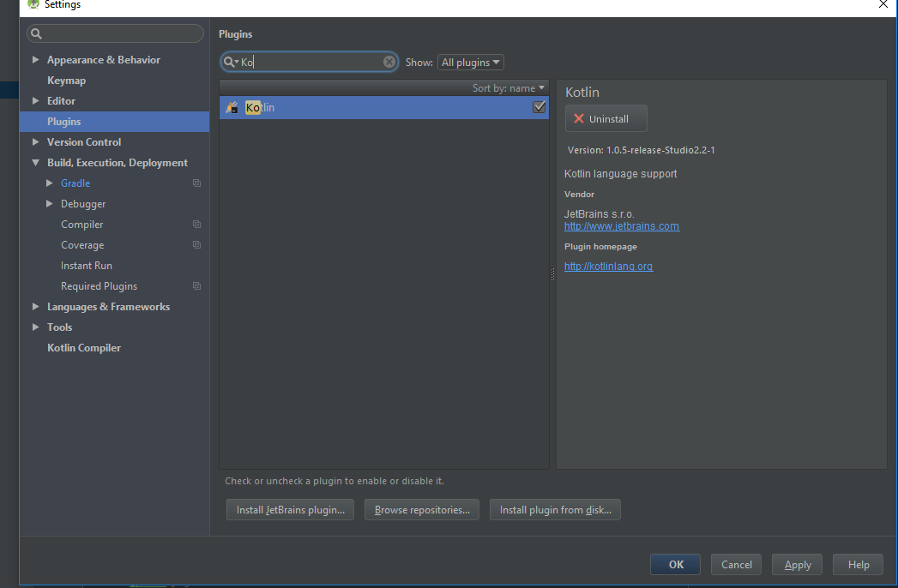Open the Kotlin Compiler settings page
Viewport: 898px width, 588px height.
click(83, 348)
